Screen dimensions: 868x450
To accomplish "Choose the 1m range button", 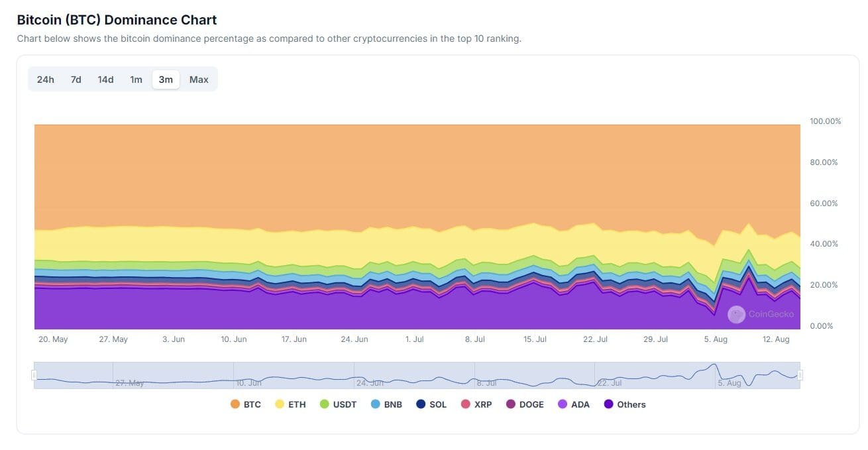I will (x=136, y=79).
